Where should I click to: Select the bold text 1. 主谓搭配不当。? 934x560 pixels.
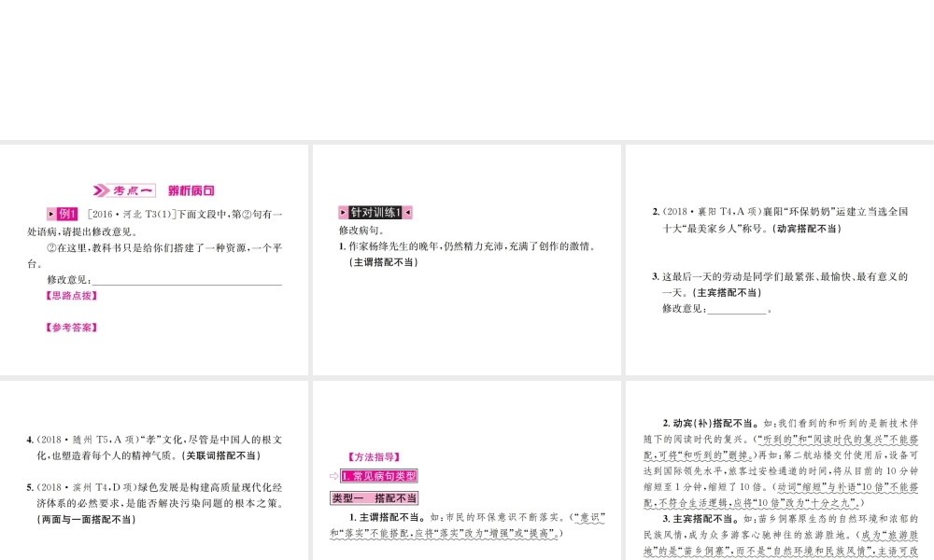coord(388,518)
